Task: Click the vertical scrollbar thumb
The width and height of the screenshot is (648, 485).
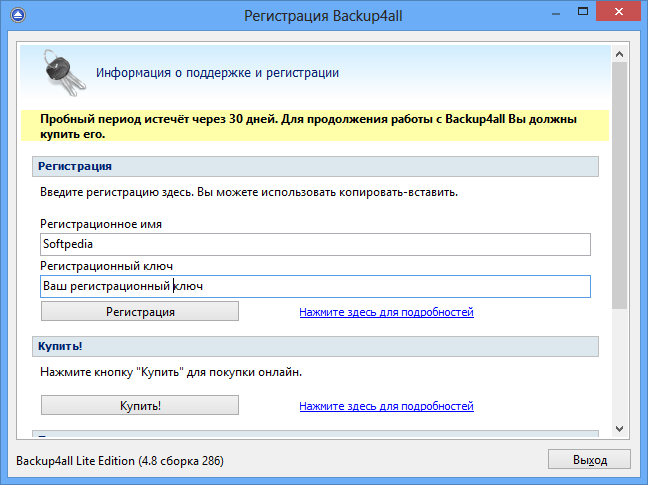Action: (621, 180)
